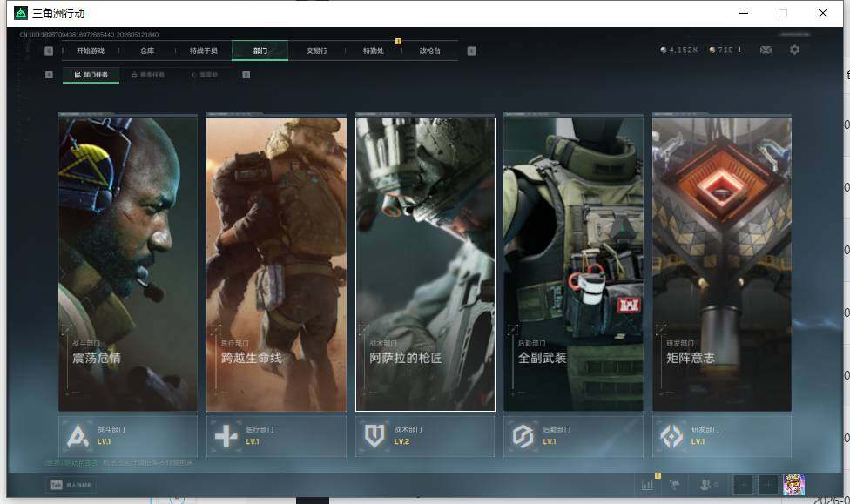The image size is (850, 504).
Task: Click the 医疗部门 cross emblem icon
Action: point(226,436)
